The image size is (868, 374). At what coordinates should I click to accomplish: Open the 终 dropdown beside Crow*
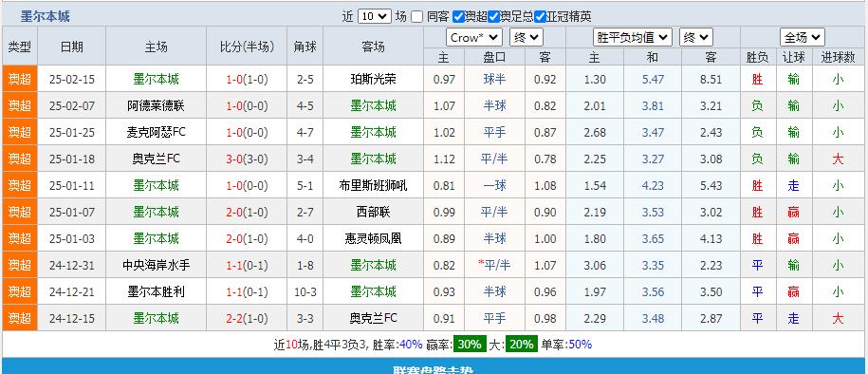click(x=526, y=38)
